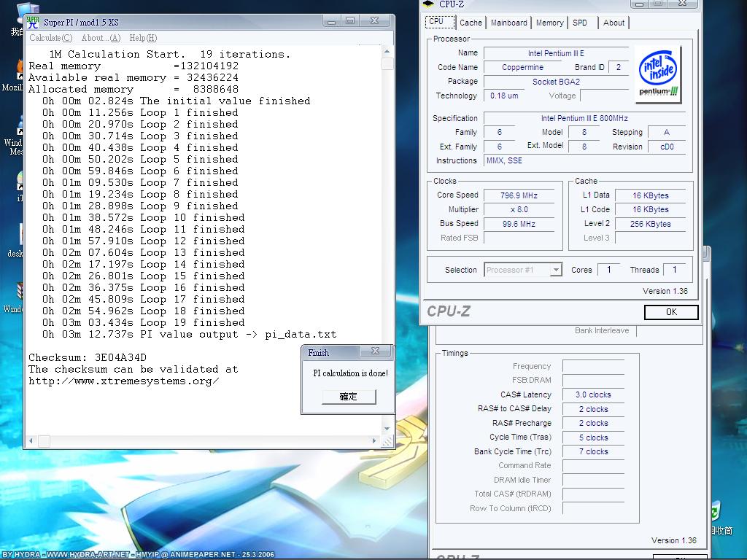The image size is (747, 560).
Task: Open the Calculate menu in Super PI
Action: 50,38
